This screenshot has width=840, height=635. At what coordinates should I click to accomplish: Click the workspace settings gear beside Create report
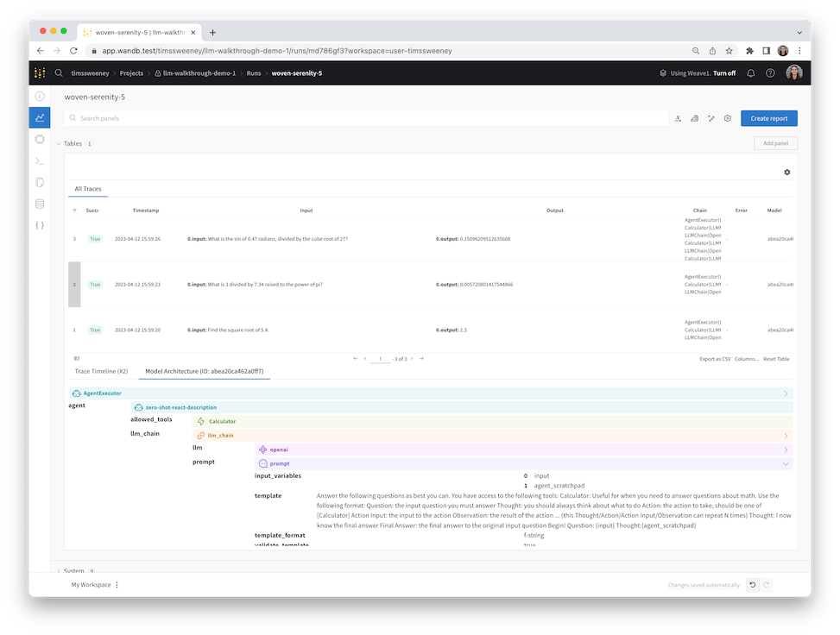[728, 118]
